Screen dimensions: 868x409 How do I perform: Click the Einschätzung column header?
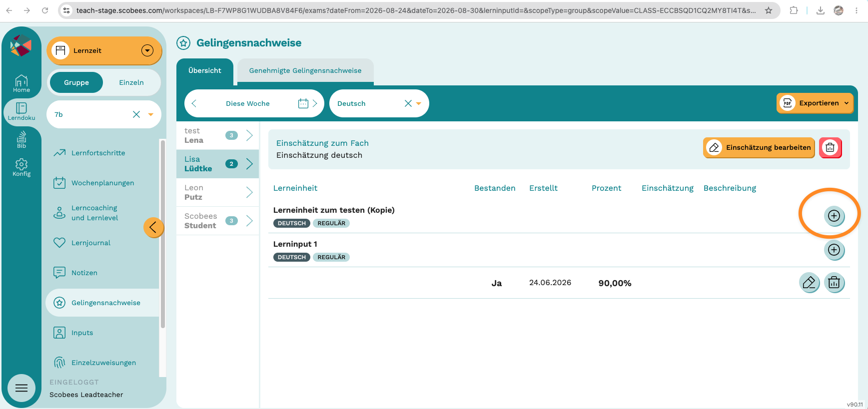(668, 188)
